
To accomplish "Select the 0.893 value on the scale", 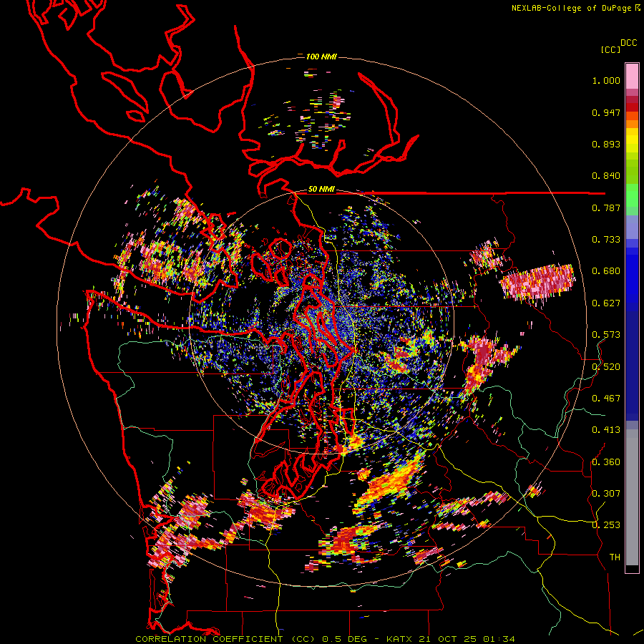I will tap(606, 144).
